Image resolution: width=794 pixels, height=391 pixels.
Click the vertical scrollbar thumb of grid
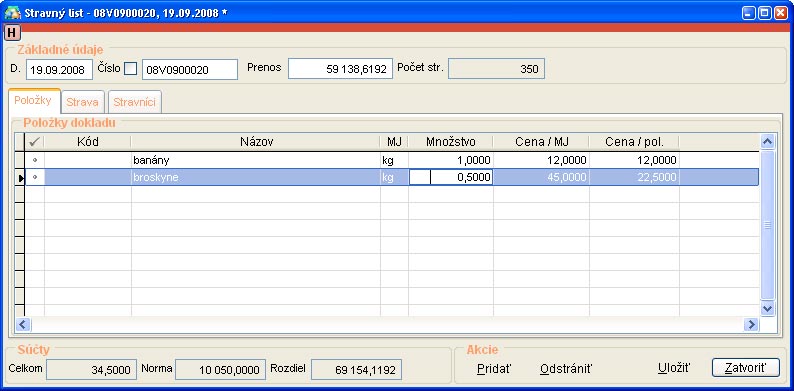(768, 225)
